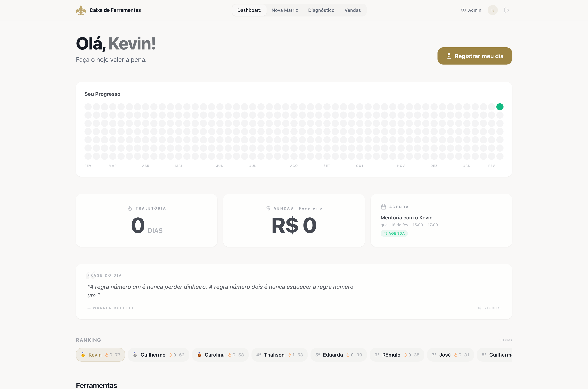This screenshot has height=389, width=588.
Task: Switch to the Nova Matriz tab
Action: tap(285, 10)
